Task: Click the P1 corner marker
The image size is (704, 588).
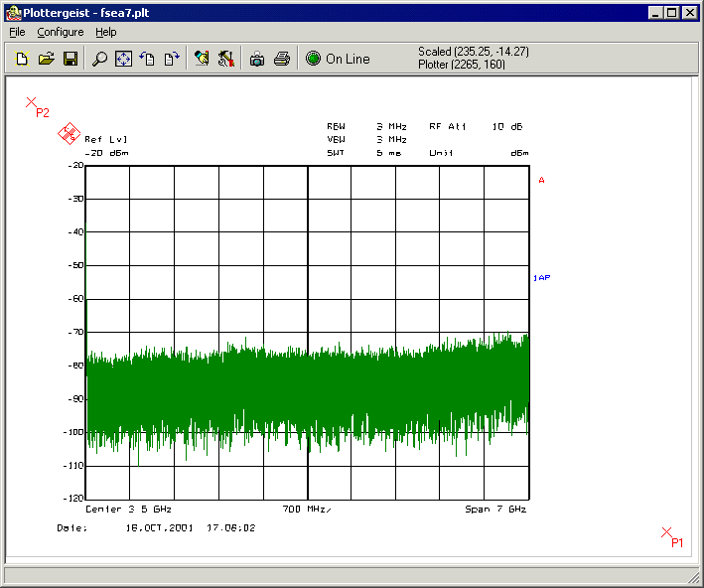Action: [667, 533]
